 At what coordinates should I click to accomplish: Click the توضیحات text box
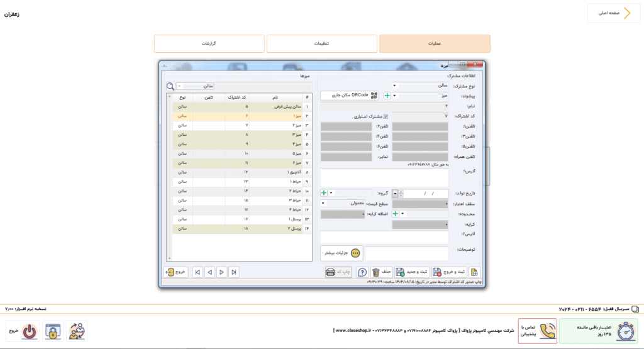(x=407, y=253)
